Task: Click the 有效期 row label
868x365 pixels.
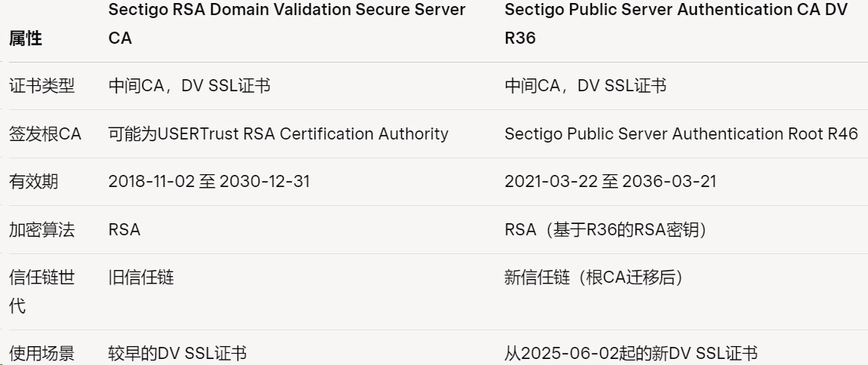Action: pyautogui.click(x=33, y=182)
